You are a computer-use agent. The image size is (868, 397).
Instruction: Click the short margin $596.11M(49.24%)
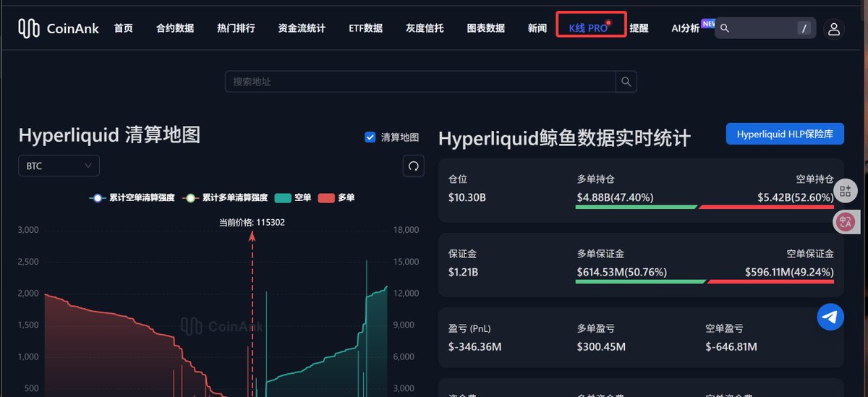(790, 272)
